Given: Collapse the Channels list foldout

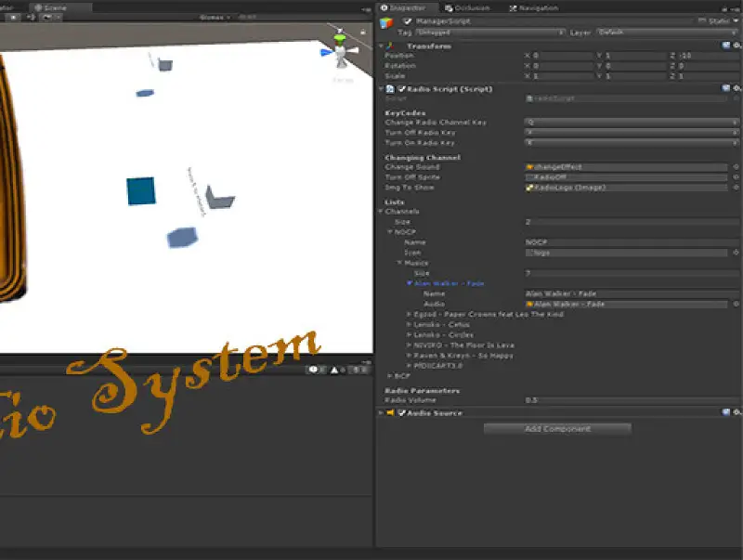Looking at the screenshot, I should (381, 212).
